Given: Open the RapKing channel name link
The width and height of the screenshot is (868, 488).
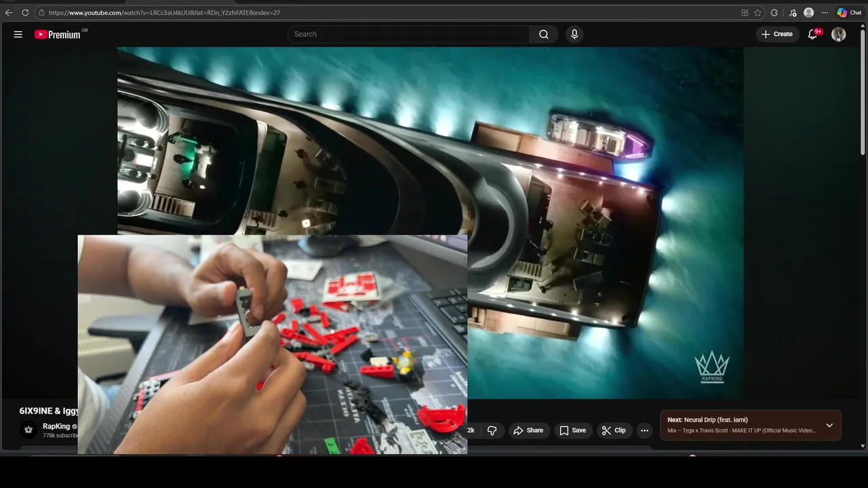Looking at the screenshot, I should 56,426.
